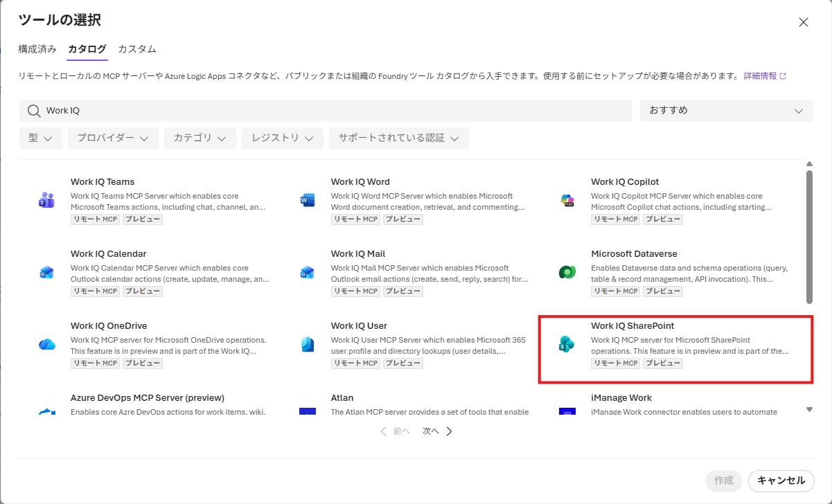Choose the Work IQ User icon

pos(307,344)
